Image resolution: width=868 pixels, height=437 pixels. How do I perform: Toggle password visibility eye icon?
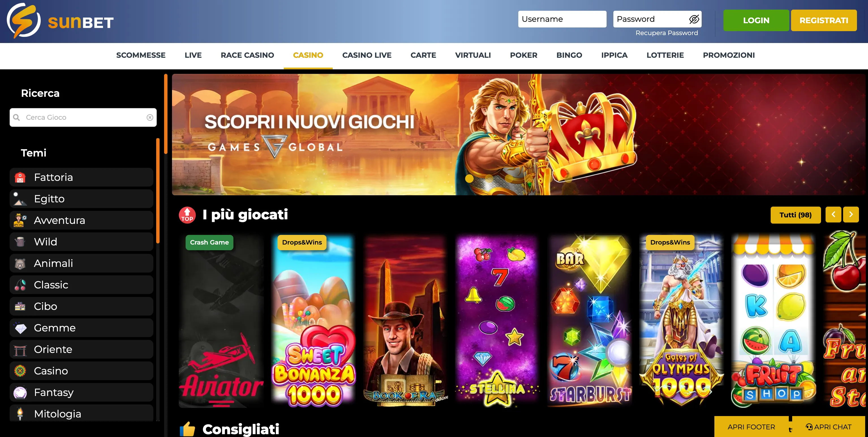tap(694, 19)
